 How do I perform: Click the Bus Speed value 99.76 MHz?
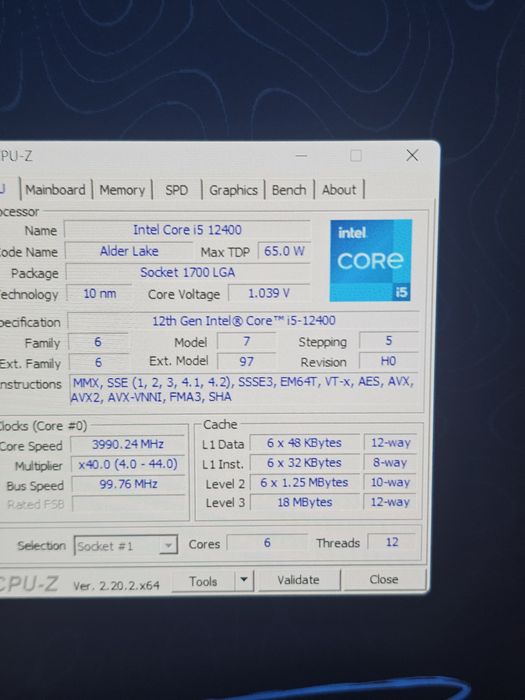[x=128, y=484]
